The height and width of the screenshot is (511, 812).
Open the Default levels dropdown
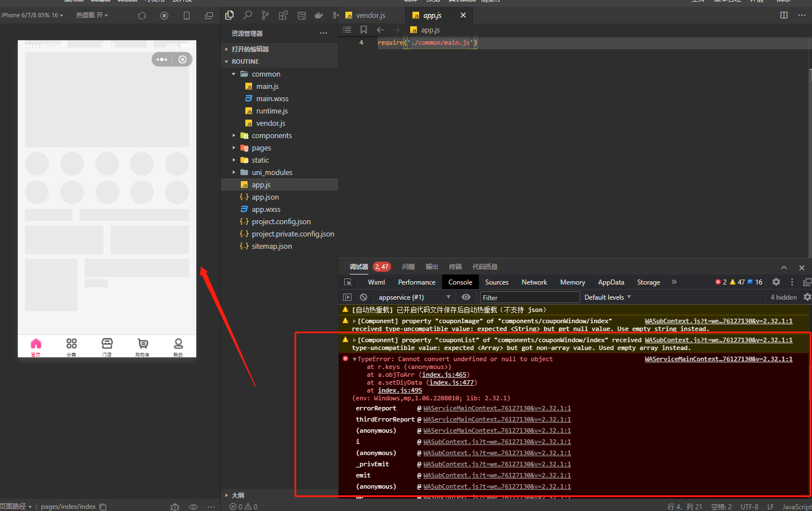coord(607,297)
